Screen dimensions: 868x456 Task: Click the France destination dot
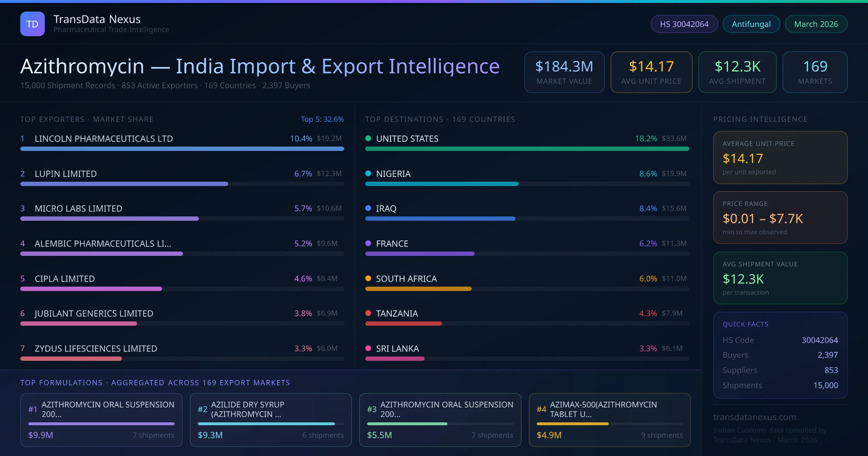pyautogui.click(x=369, y=244)
